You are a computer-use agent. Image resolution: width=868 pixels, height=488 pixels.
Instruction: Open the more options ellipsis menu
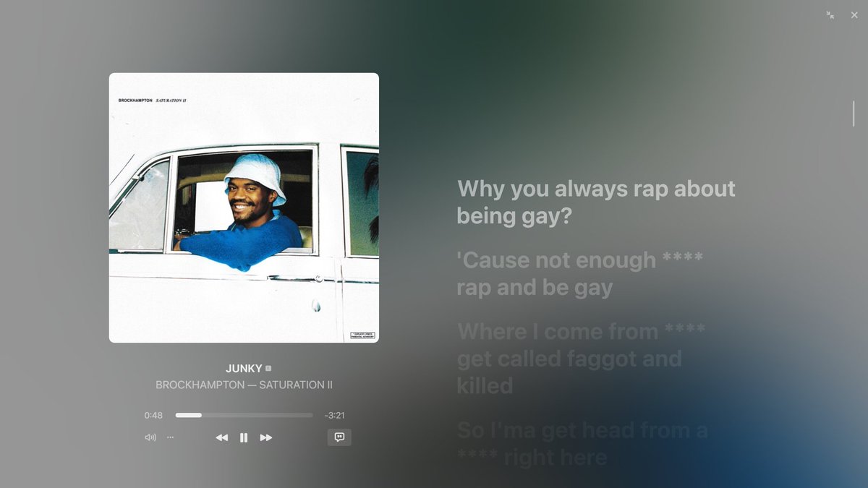pyautogui.click(x=170, y=437)
